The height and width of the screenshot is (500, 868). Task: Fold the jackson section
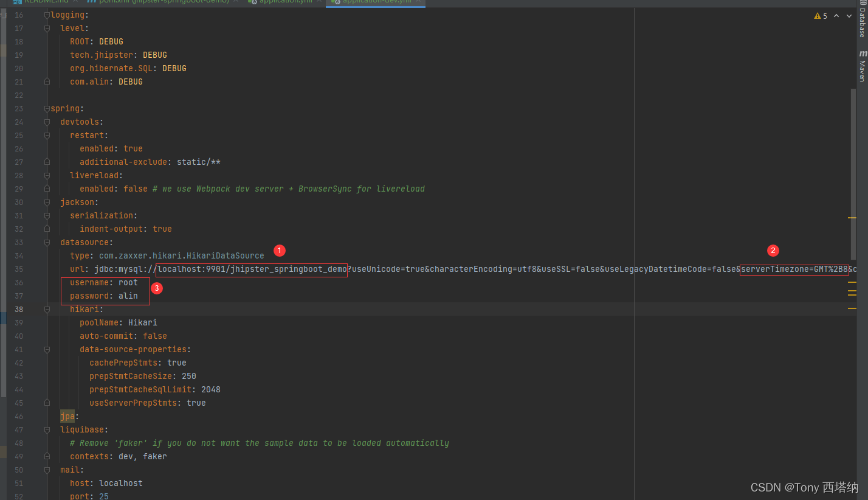click(x=47, y=203)
